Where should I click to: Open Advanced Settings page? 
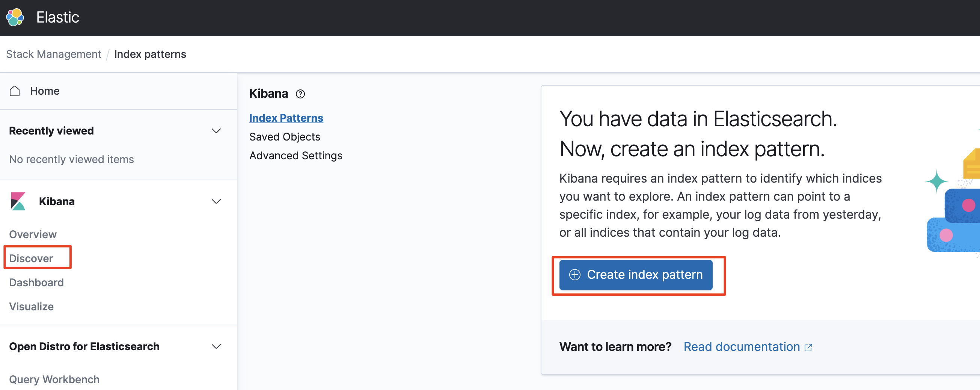[296, 156]
